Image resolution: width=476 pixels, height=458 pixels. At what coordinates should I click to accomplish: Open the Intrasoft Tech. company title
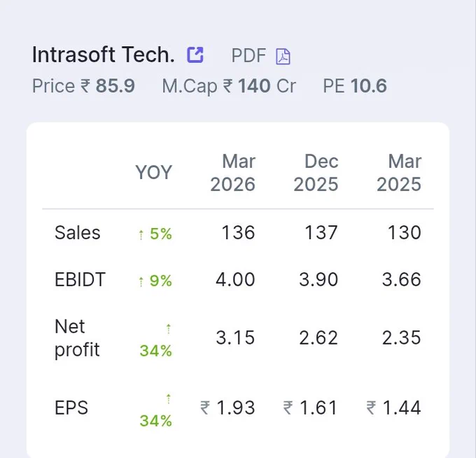(103, 55)
